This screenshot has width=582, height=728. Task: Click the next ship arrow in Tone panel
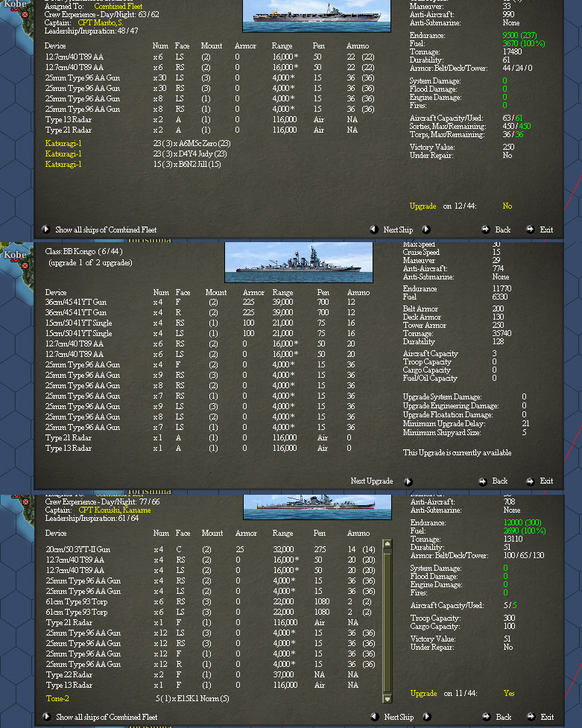tap(427, 716)
